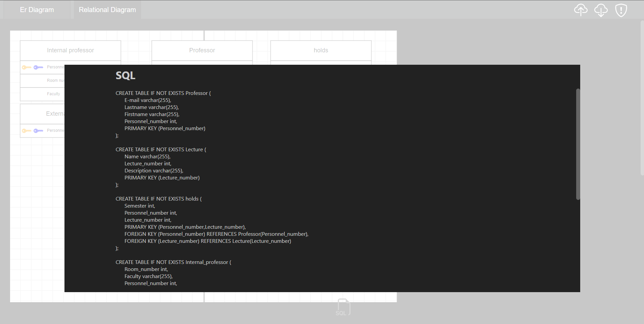Open the shield warning alerts icon
Screen dimensions: 644x324
tap(621, 10)
